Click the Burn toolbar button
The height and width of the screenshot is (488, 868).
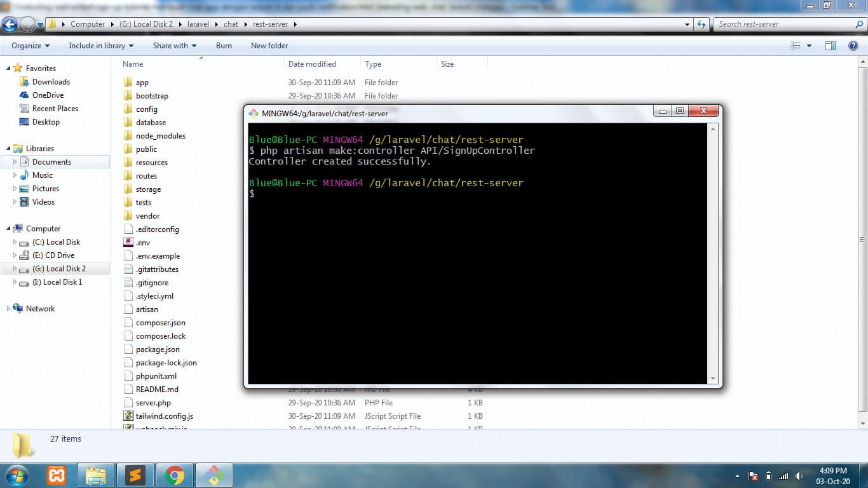point(224,46)
